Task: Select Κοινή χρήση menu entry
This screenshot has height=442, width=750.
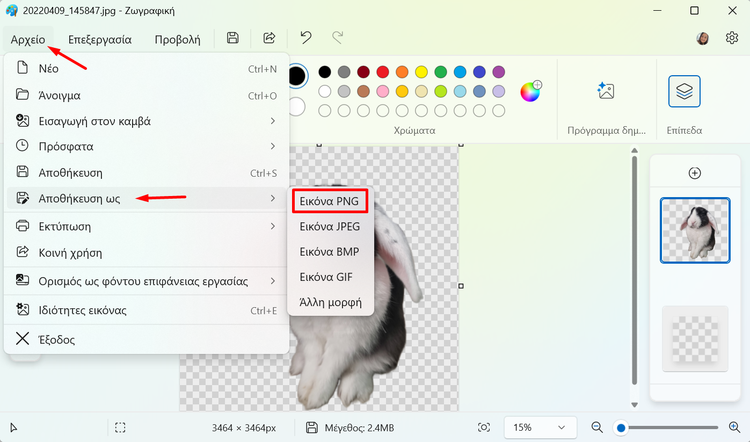Action: pyautogui.click(x=146, y=253)
